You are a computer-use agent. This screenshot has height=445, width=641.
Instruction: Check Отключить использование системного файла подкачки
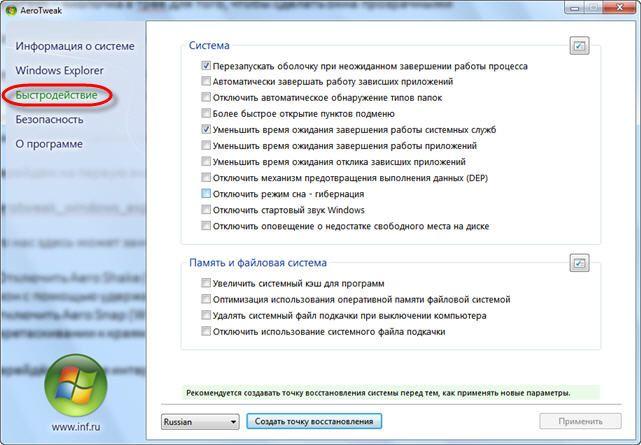[206, 331]
